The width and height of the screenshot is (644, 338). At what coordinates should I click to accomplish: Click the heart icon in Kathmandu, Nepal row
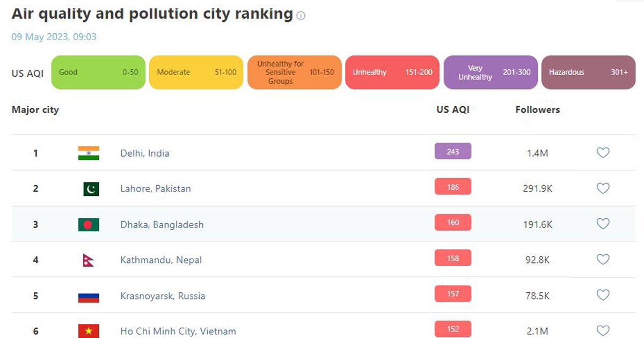tap(603, 260)
